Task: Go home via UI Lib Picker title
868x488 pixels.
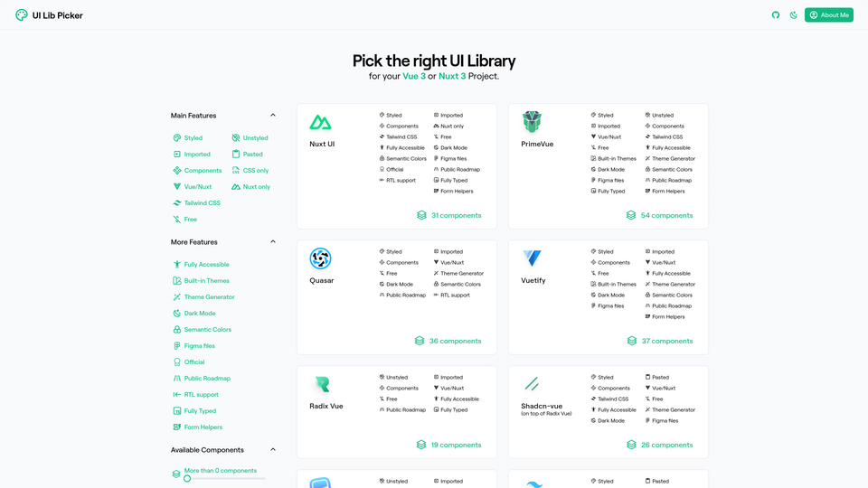Action: 58,15
